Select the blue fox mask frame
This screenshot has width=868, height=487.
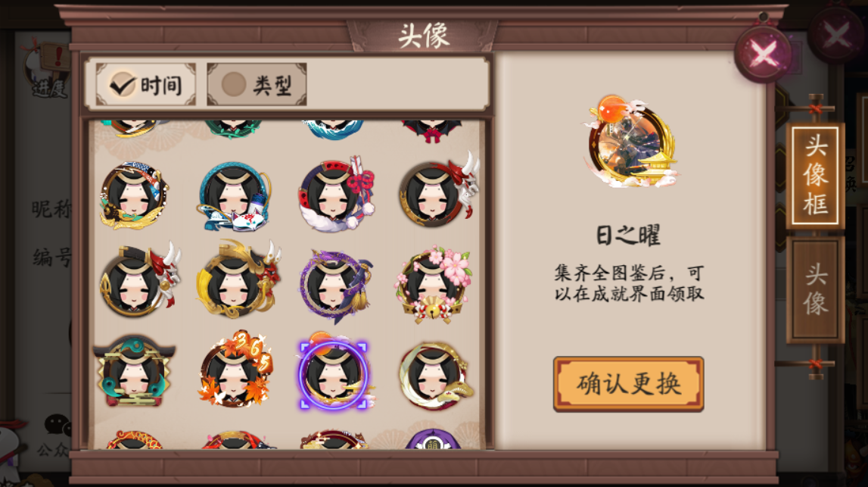point(235,196)
